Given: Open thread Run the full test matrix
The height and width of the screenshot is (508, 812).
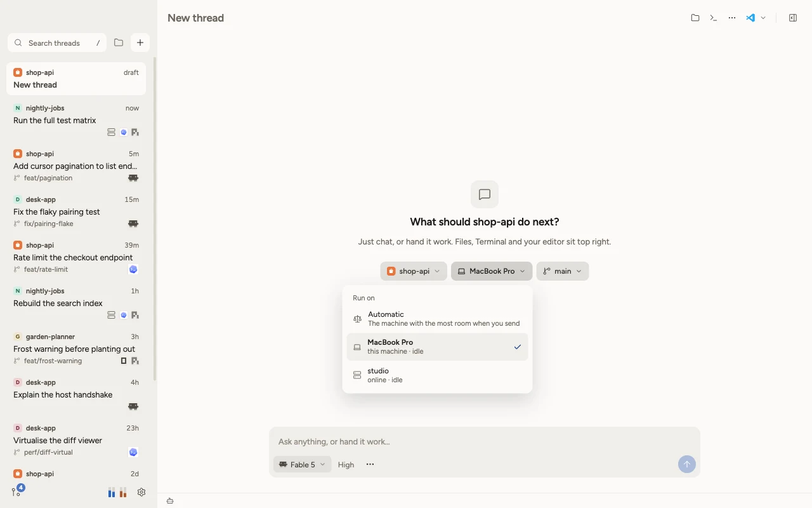Looking at the screenshot, I should 76,120.
